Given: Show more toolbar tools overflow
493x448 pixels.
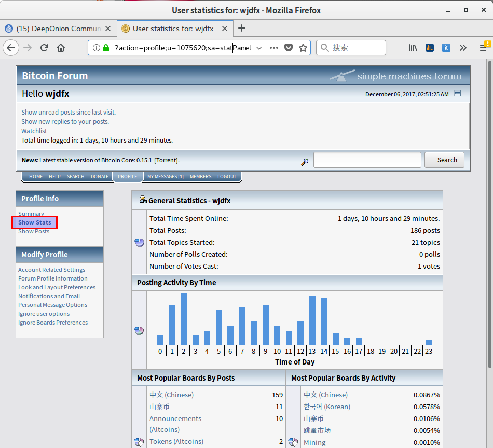Looking at the screenshot, I should pyautogui.click(x=463, y=48).
